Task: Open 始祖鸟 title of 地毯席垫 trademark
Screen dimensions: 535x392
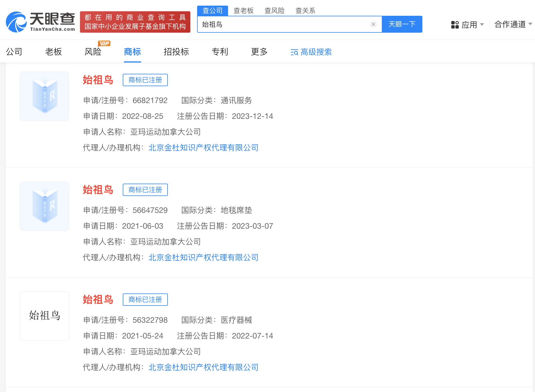Action: pos(98,190)
